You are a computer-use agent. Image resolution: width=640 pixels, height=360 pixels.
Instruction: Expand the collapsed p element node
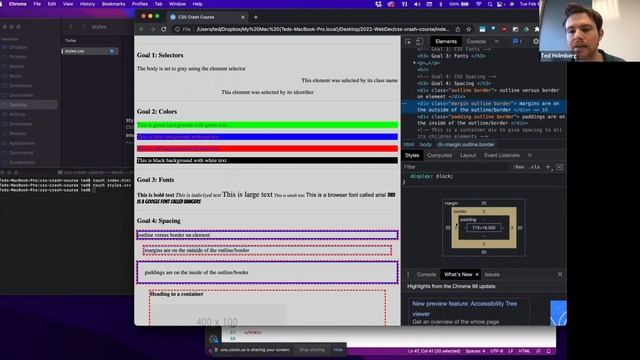pos(414,63)
